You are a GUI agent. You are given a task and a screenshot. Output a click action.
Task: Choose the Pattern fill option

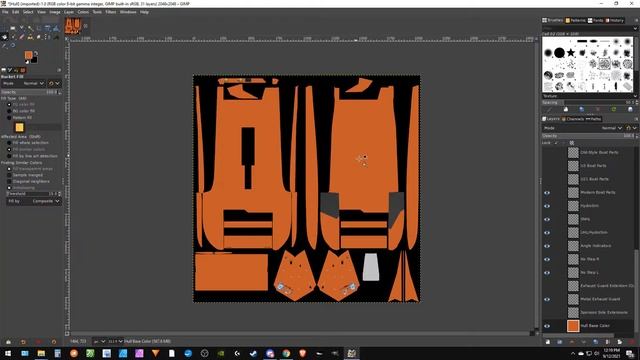(9, 117)
